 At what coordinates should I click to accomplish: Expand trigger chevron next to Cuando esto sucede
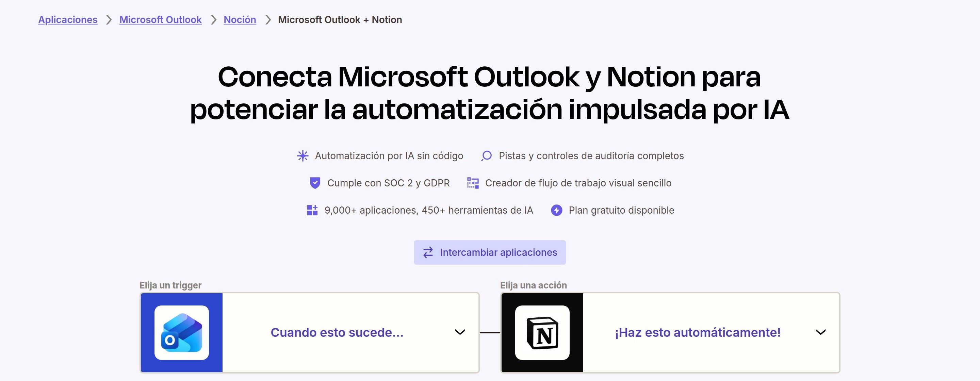coord(460,332)
